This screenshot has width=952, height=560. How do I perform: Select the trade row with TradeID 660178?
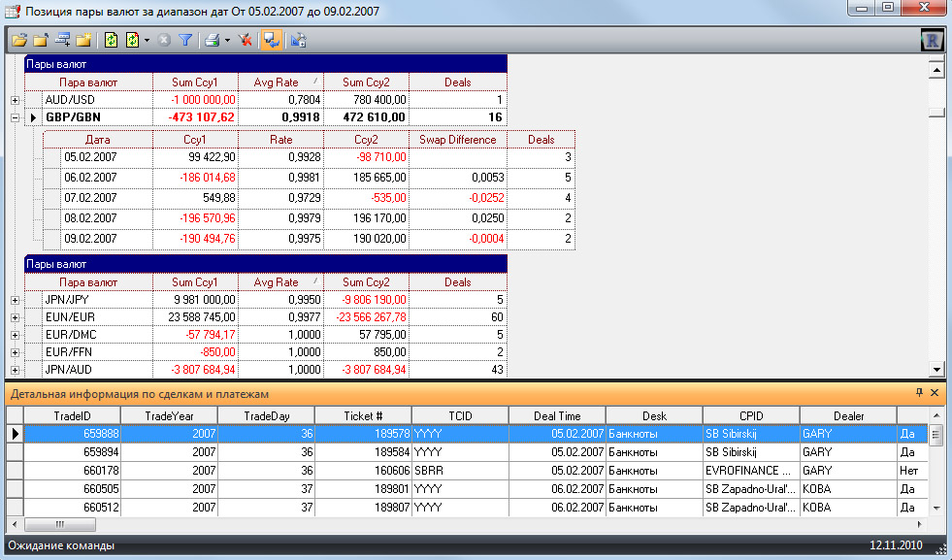click(x=467, y=471)
